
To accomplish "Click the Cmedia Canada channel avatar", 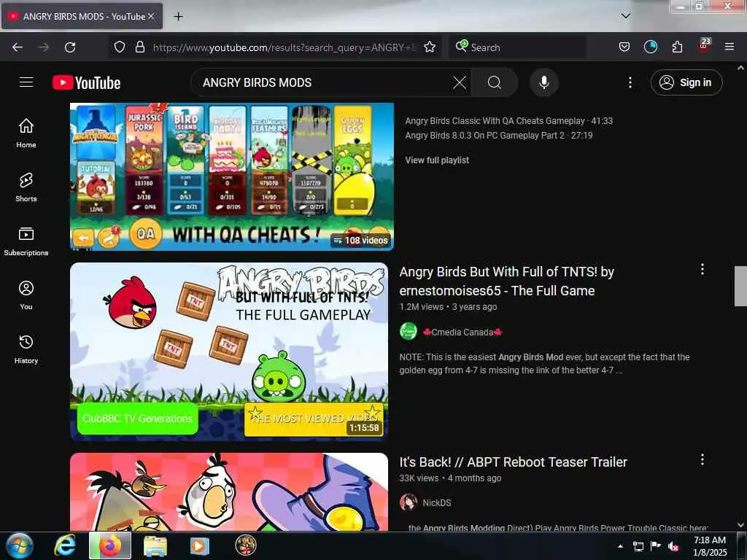I will 409,331.
